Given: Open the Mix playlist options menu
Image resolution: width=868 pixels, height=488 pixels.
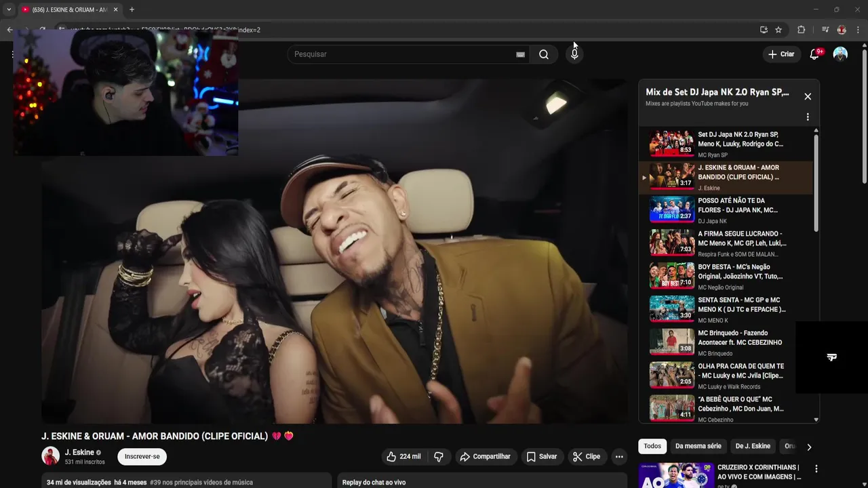Looking at the screenshot, I should [808, 117].
